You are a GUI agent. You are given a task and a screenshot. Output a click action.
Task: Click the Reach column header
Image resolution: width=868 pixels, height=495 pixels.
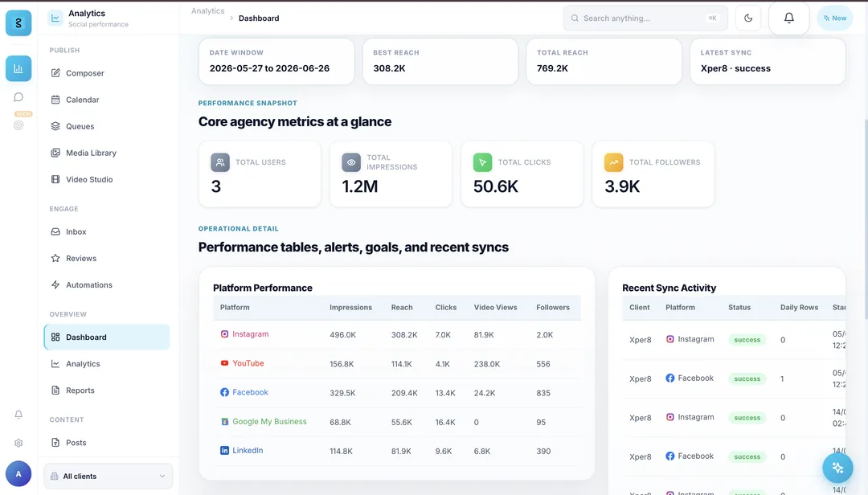tap(402, 307)
